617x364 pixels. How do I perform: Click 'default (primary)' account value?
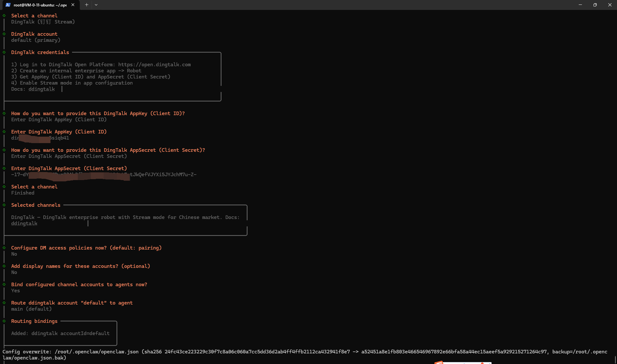(x=36, y=40)
